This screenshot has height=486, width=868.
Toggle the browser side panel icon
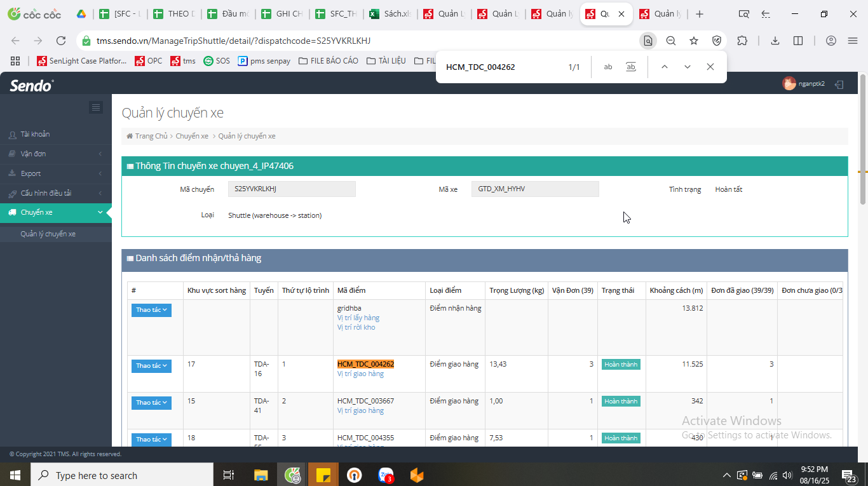(x=798, y=41)
